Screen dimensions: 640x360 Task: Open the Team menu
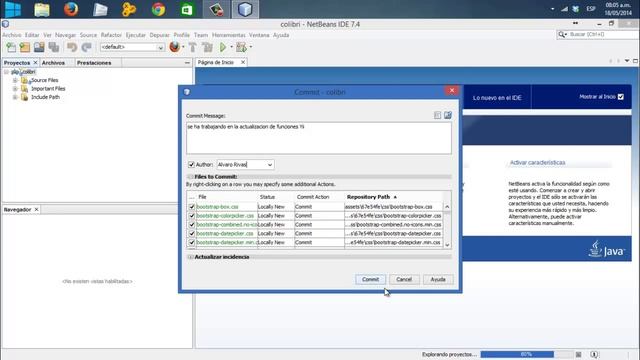pyautogui.click(x=201, y=35)
